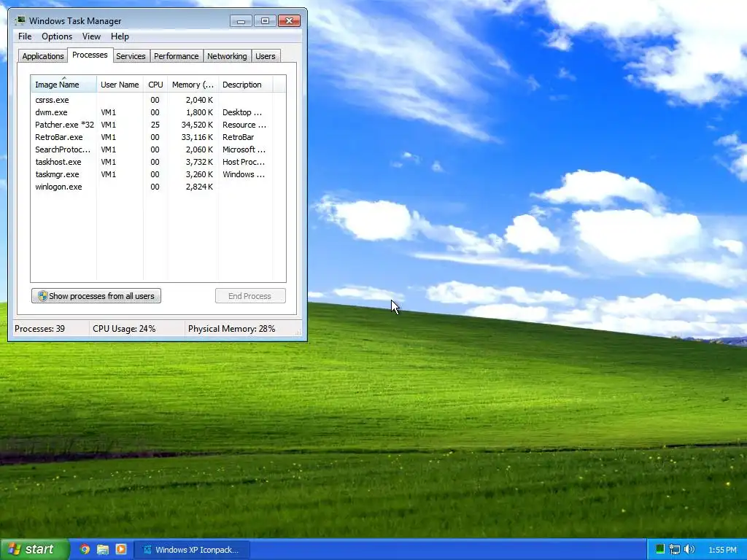Sort by Description column header
Image resolution: width=747 pixels, height=560 pixels.
pos(245,85)
